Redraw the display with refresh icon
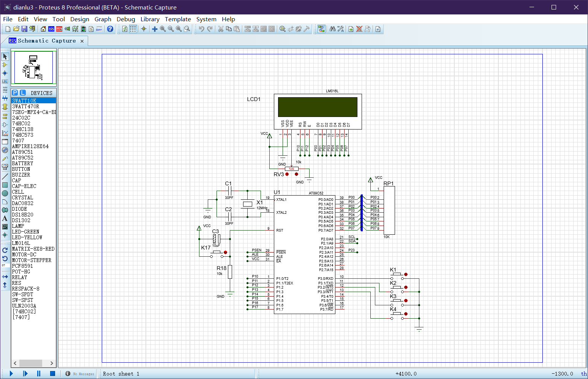This screenshot has width=588, height=379. pyautogui.click(x=125, y=29)
